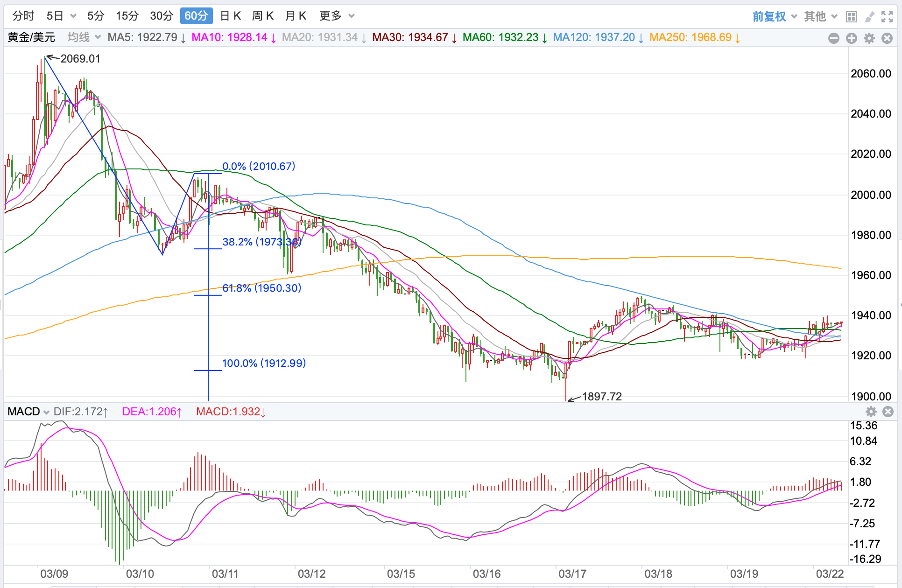Select the drawing brush tool
Viewport: 902px width, 588px height.
pos(869,17)
